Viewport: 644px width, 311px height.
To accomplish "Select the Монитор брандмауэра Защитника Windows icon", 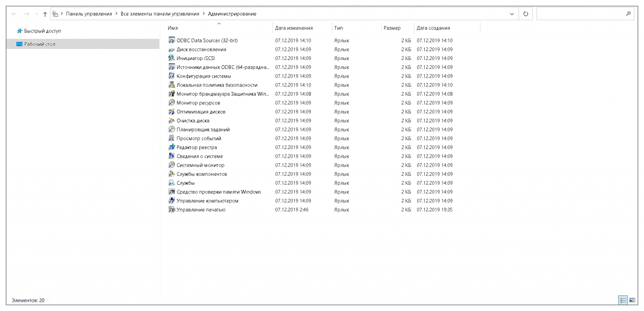I will click(171, 94).
